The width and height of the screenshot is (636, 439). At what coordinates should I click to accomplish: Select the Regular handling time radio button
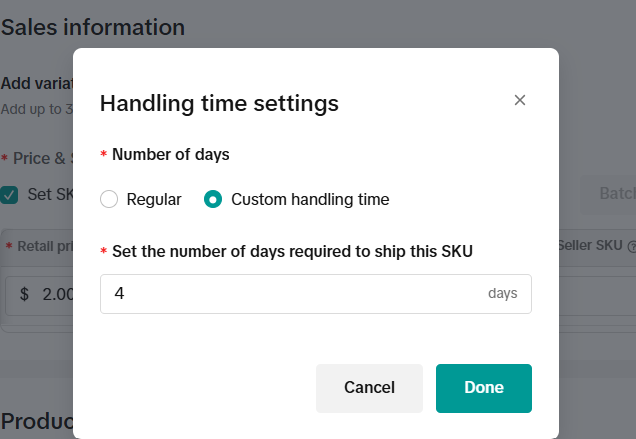point(109,199)
